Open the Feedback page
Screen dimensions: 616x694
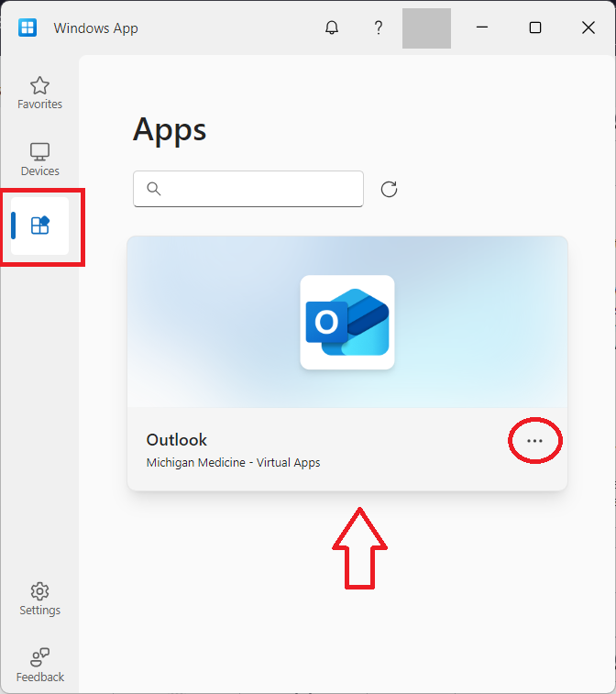pos(39,666)
